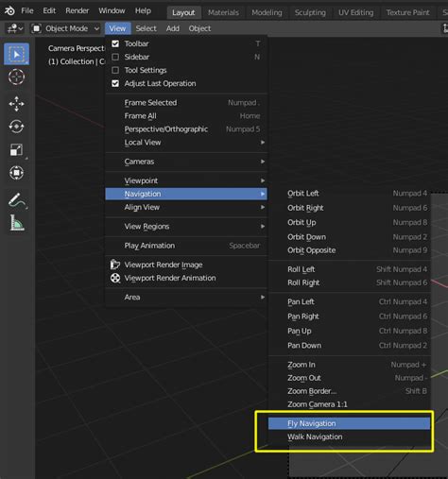Screen dimensions: 448x479
Task: Choose Pan Down
Action: 350,346
